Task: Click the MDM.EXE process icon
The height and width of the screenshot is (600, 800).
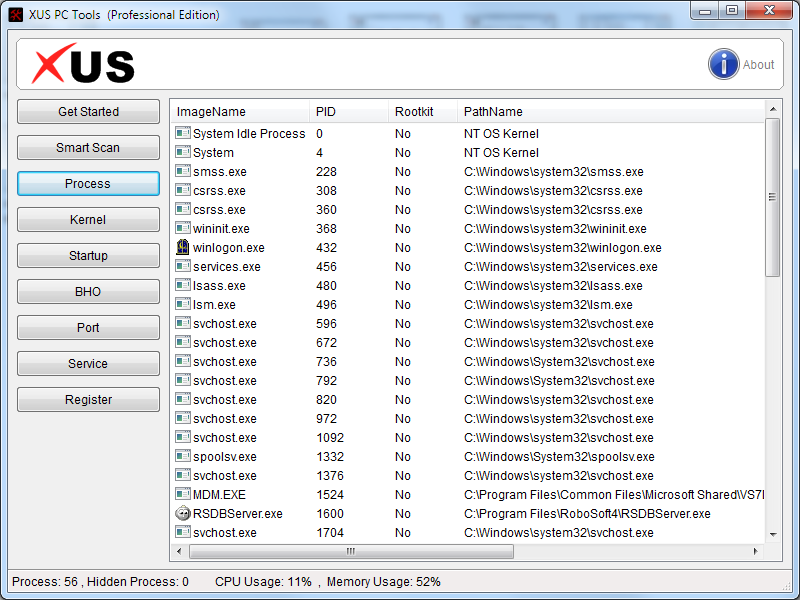Action: (x=183, y=494)
